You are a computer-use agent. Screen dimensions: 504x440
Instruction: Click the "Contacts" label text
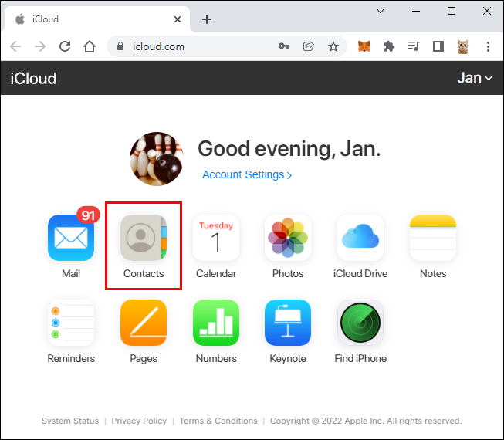point(144,273)
